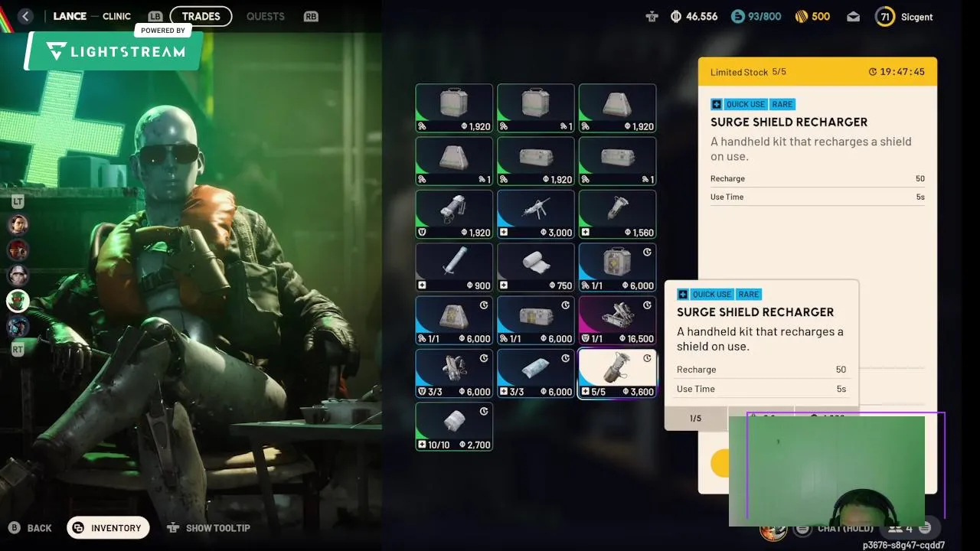Select the 10/10 item priced 2,700
The height and width of the screenshot is (551, 980).
[454, 426]
